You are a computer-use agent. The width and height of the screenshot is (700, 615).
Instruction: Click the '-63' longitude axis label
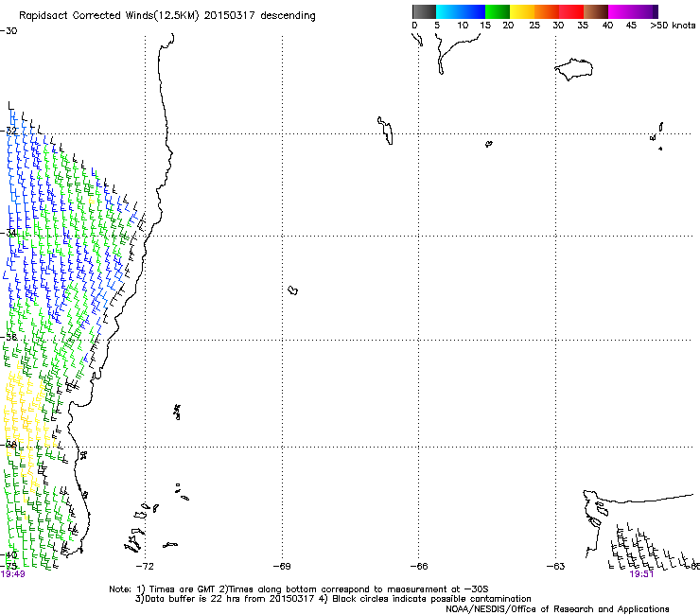point(555,567)
